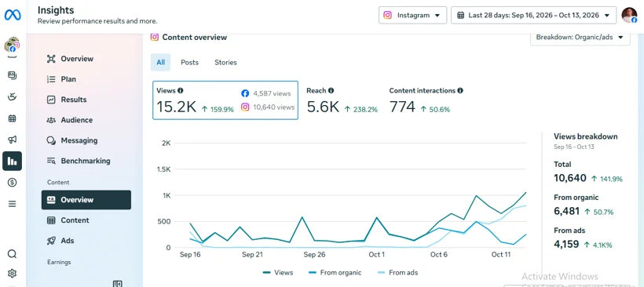Click the Views breakdown heading
644x287 pixels.
[585, 136]
